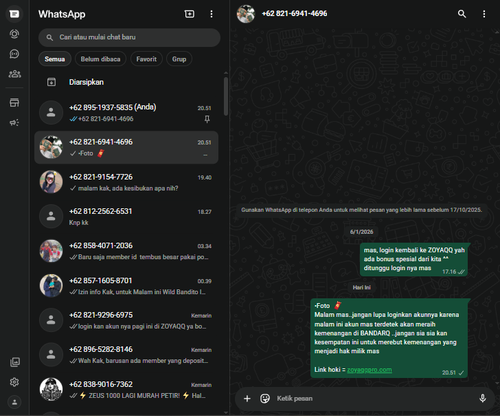
Task: Click avatar of chat +62 838-9016-7362
Action: click(51, 389)
